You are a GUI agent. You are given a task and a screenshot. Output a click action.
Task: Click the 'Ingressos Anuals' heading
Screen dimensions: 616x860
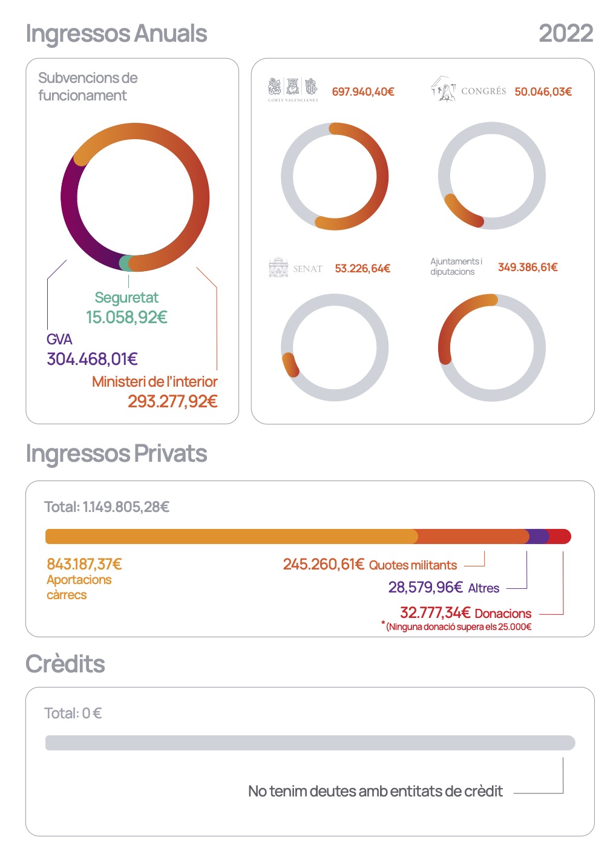[x=116, y=33]
